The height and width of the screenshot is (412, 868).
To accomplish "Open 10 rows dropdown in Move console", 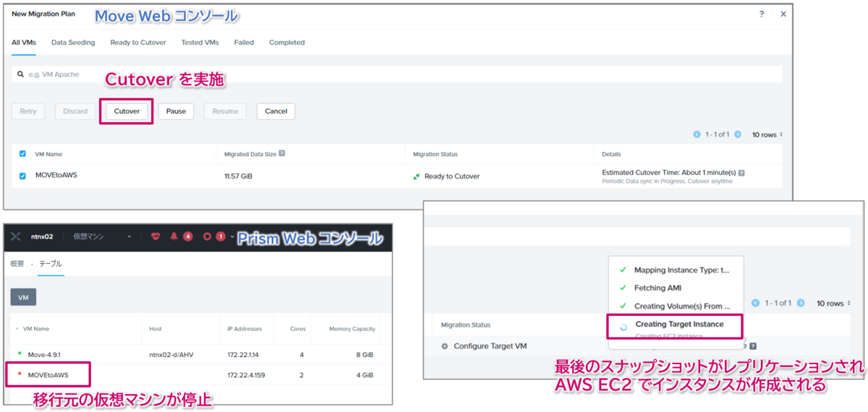I will [x=767, y=134].
